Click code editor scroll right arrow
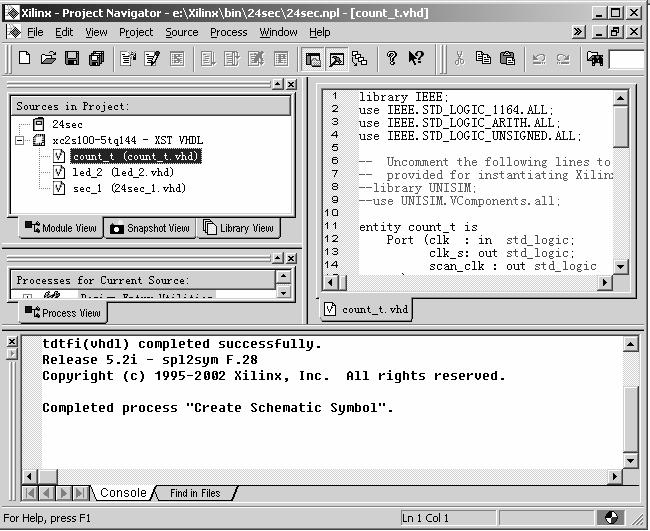Viewport: 650px width, 531px height. coord(605,283)
